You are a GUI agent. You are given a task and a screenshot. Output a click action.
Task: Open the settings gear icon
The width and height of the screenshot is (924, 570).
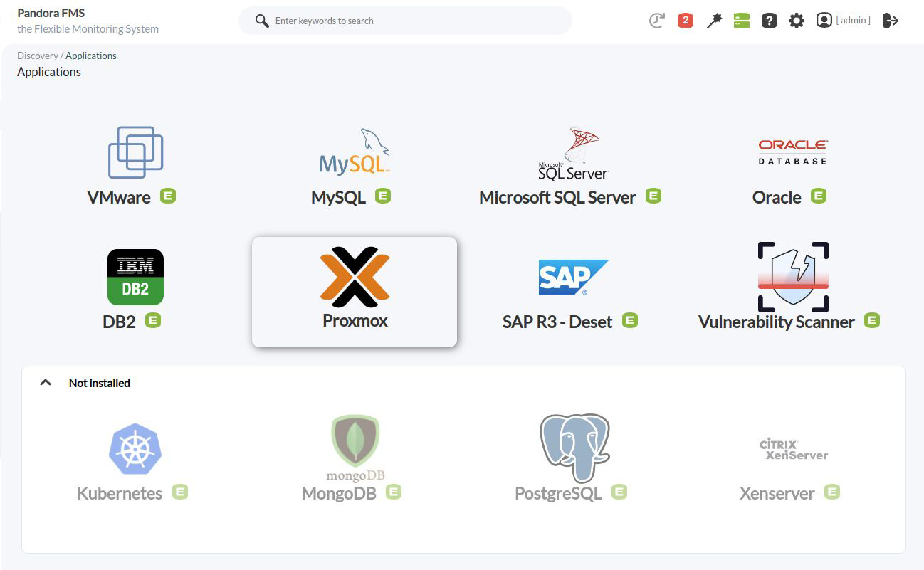pos(797,21)
